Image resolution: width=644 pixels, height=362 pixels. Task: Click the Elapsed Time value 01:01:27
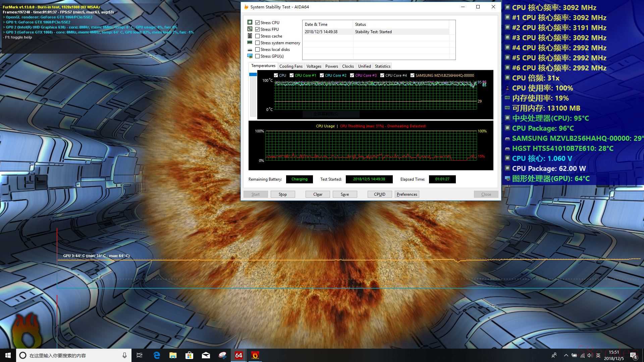pyautogui.click(x=442, y=179)
